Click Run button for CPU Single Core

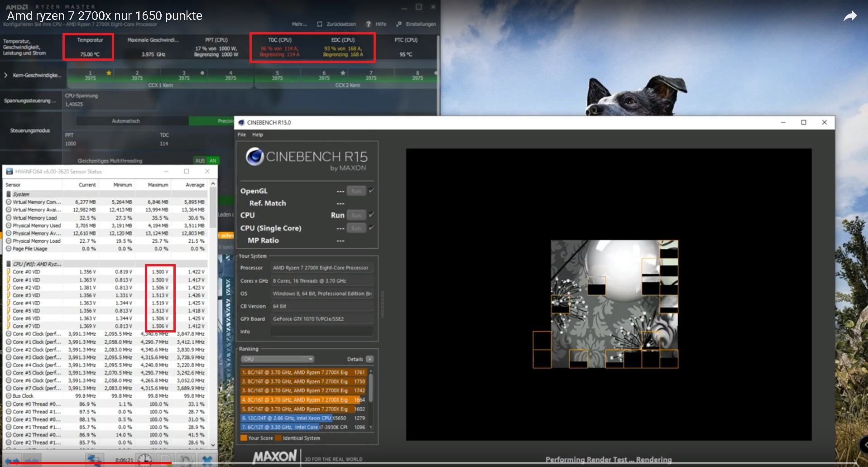pyautogui.click(x=356, y=228)
